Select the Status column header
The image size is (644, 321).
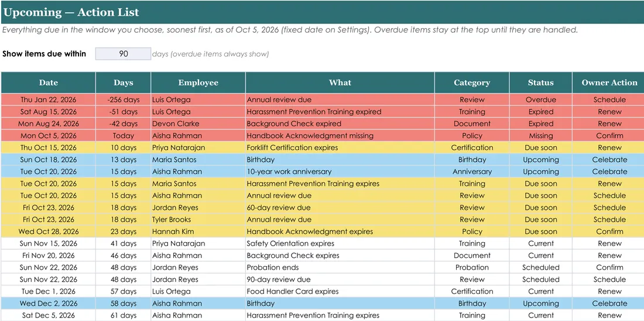coord(540,82)
